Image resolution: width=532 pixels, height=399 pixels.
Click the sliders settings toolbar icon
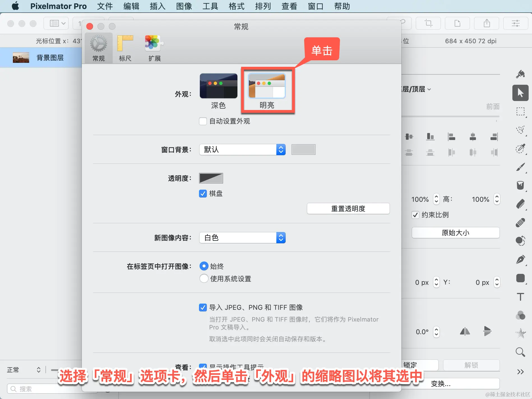click(516, 23)
